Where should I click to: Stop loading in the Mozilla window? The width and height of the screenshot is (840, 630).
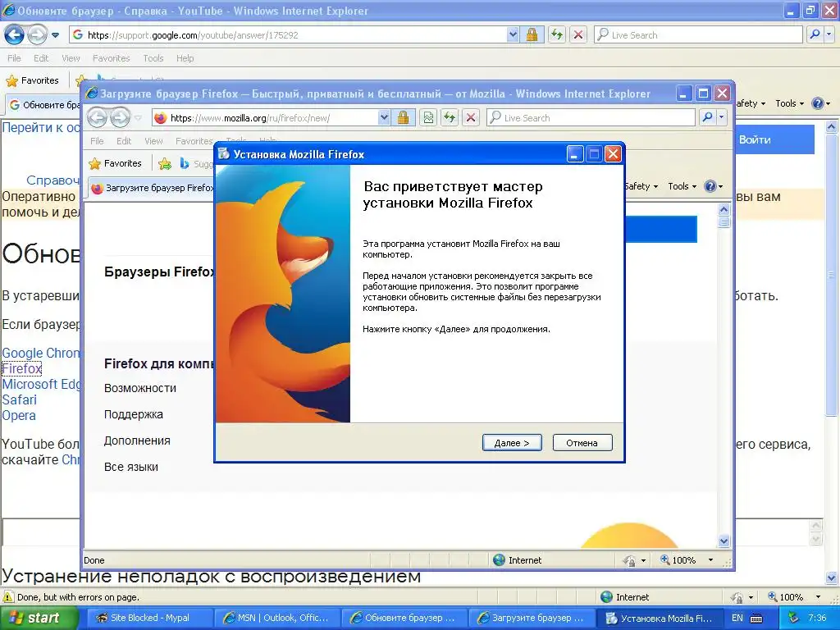point(471,118)
